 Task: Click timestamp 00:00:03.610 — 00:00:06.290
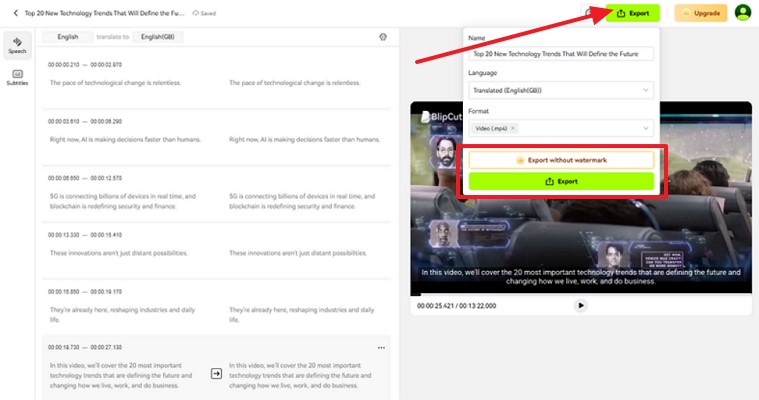85,122
